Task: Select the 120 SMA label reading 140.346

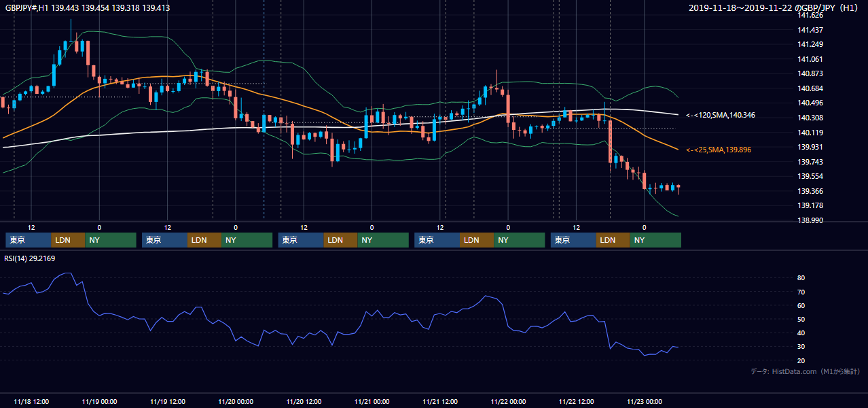Action: [x=721, y=116]
